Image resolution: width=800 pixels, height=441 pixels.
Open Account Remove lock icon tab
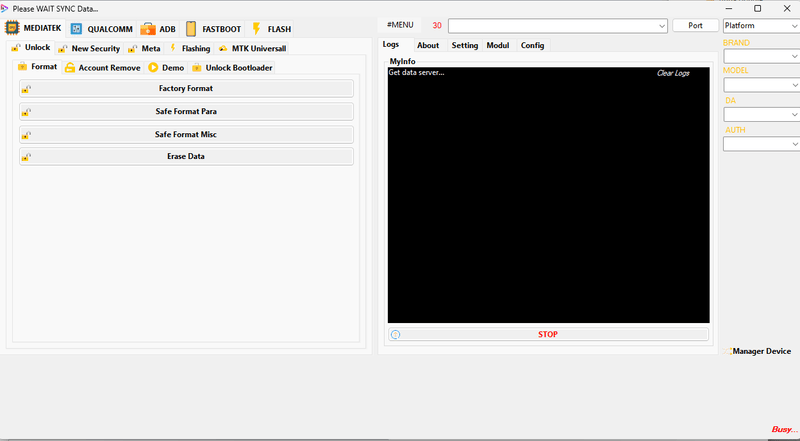70,67
